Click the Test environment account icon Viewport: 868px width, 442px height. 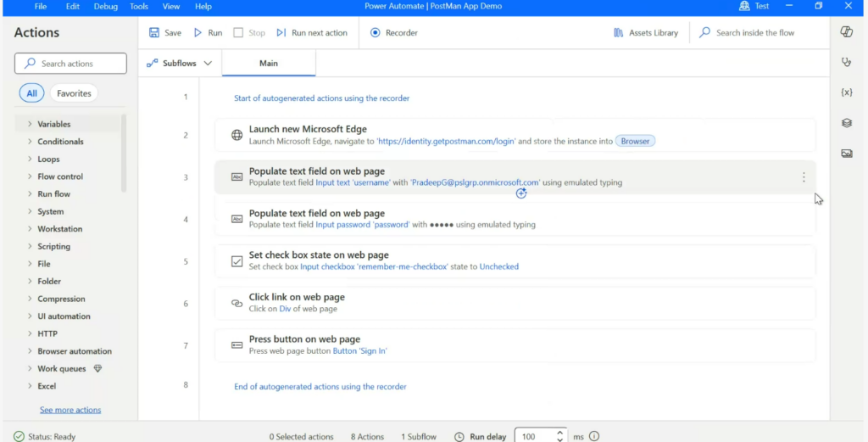[x=744, y=6]
